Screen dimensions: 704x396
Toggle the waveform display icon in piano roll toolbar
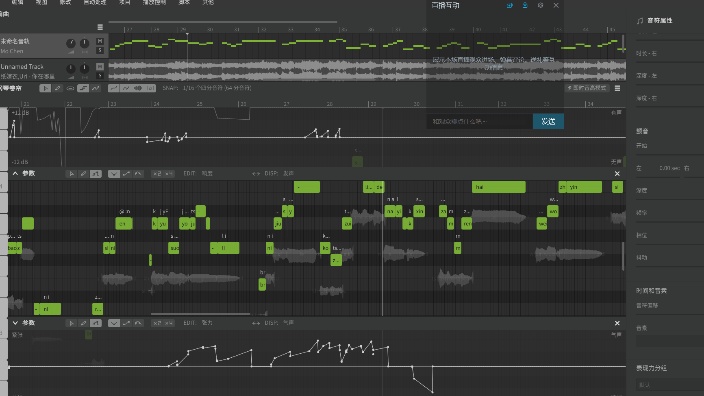(138, 88)
